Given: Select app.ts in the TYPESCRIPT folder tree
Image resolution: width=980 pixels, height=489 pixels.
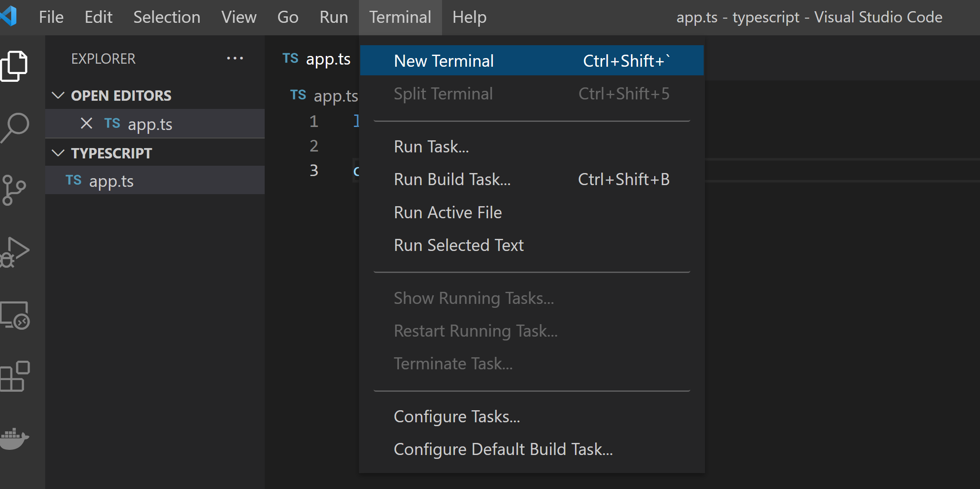Looking at the screenshot, I should coord(111,181).
